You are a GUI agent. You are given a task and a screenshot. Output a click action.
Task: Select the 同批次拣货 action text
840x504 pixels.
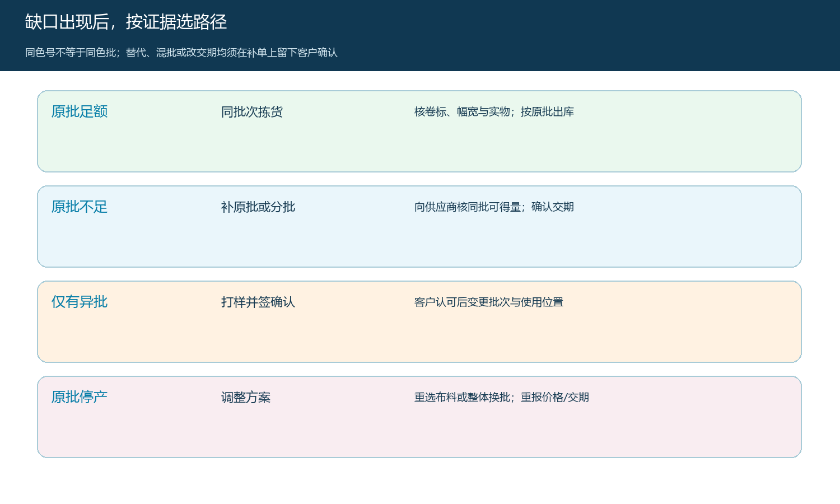point(252,112)
